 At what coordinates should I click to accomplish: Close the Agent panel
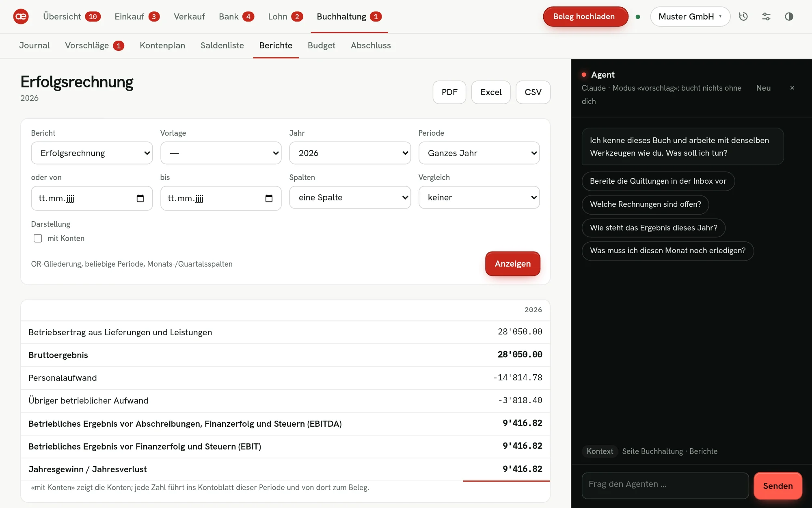[x=792, y=88]
